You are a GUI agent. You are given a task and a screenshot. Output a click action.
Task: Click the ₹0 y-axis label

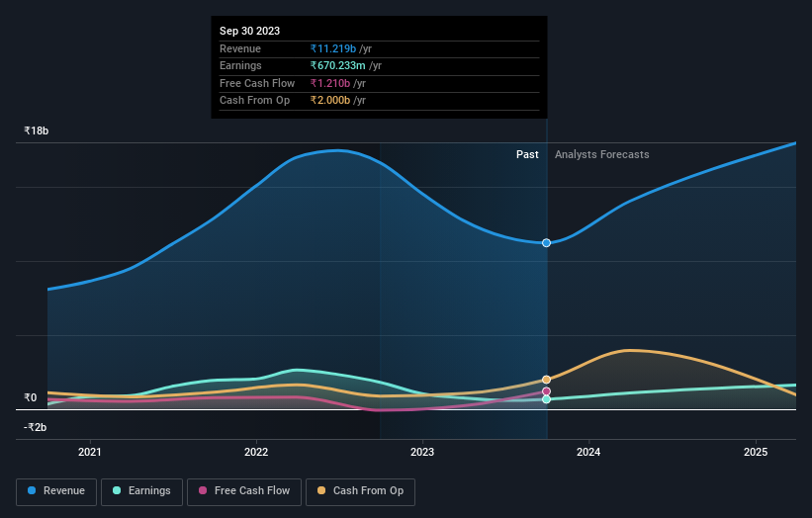(x=31, y=397)
